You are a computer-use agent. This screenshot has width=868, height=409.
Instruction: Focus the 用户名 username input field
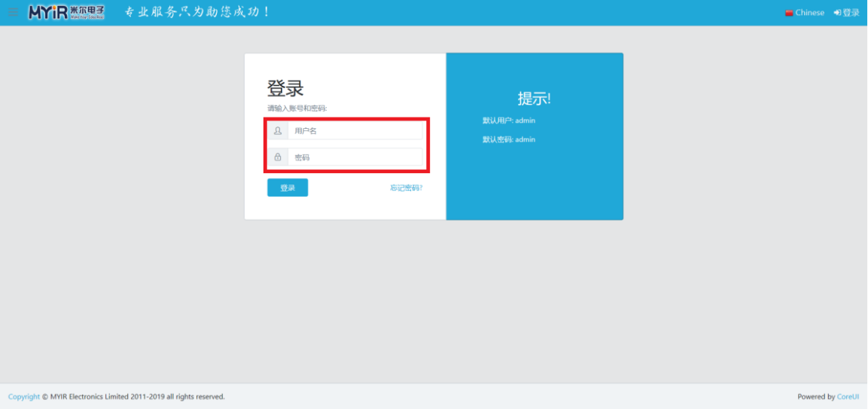point(355,131)
